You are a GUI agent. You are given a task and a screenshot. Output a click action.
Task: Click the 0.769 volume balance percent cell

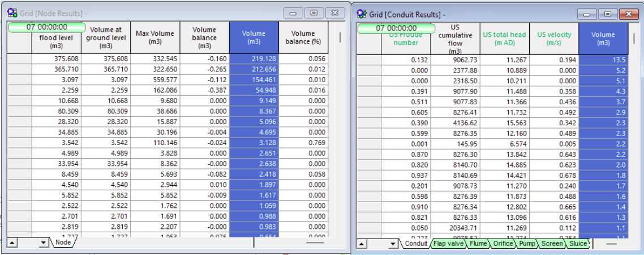coord(303,143)
